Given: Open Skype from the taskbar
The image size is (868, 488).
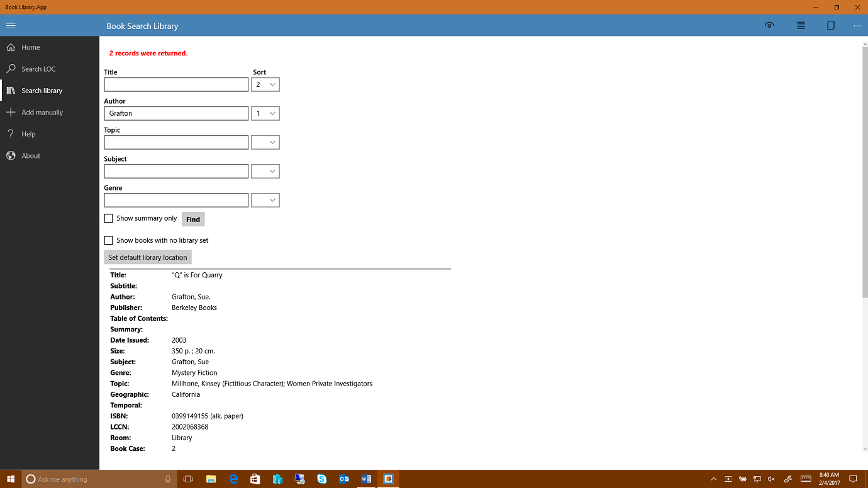Looking at the screenshot, I should point(322,479).
